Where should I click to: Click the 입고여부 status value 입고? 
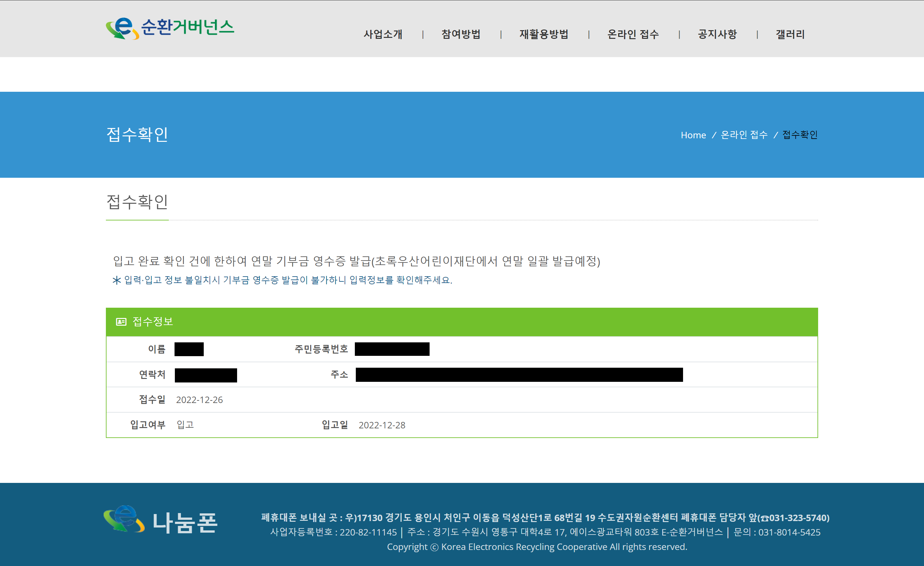[x=185, y=424]
